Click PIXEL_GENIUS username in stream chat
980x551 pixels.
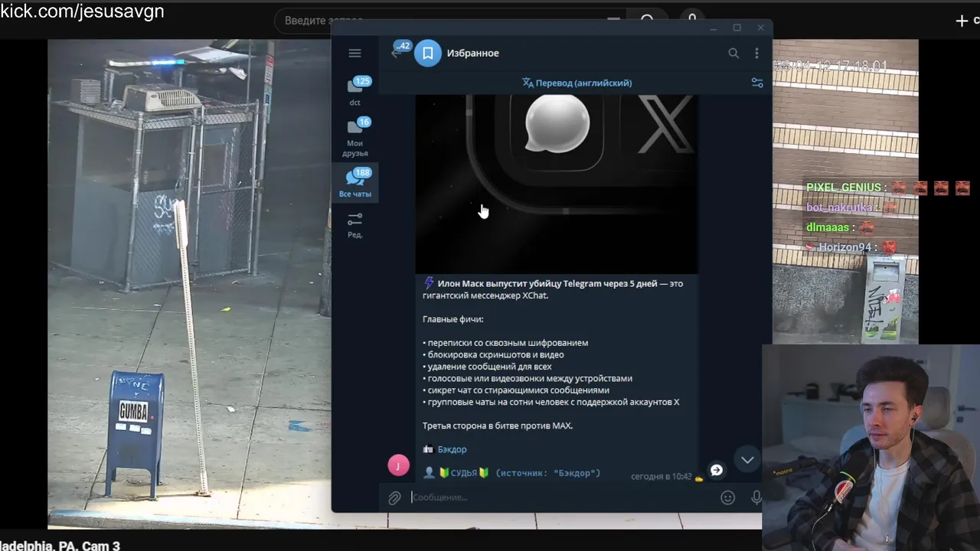844,187
